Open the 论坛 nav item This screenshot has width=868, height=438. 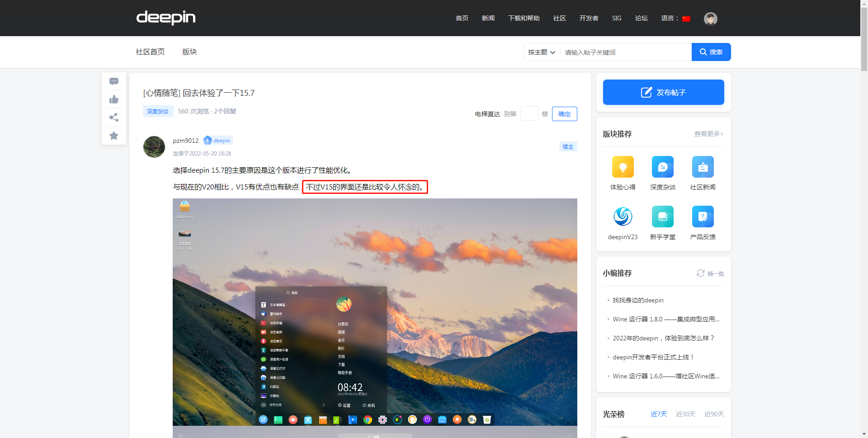tap(642, 18)
